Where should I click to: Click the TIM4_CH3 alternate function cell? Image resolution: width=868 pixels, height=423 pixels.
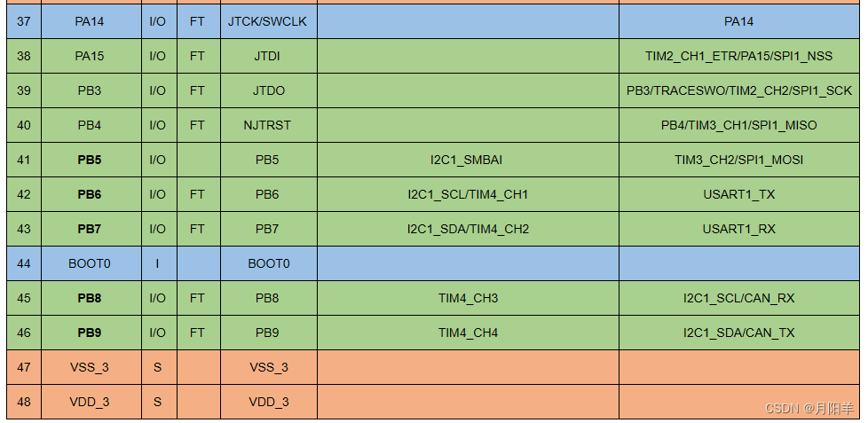click(468, 298)
